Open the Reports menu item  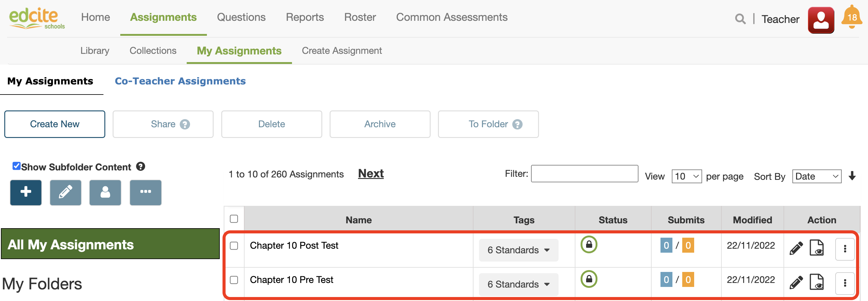305,17
